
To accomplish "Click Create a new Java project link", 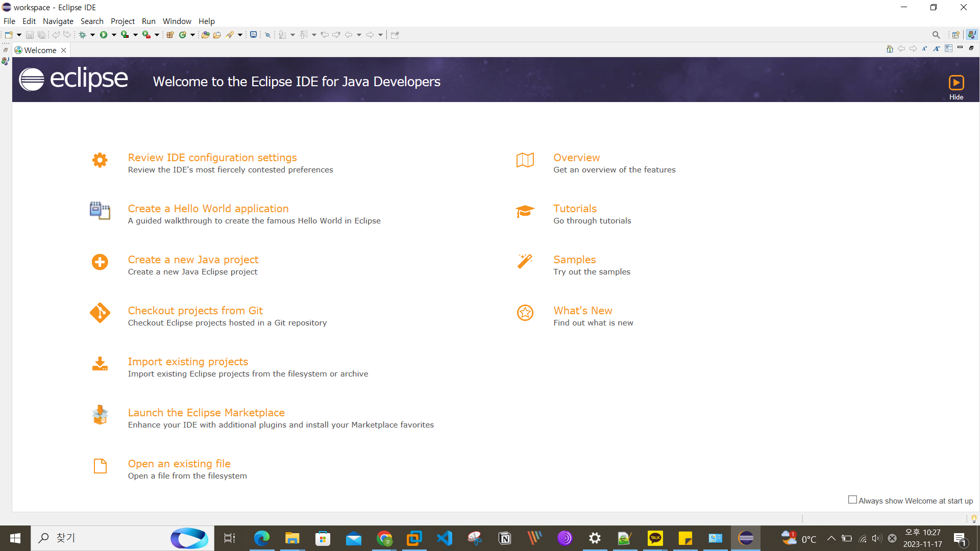I will [193, 260].
